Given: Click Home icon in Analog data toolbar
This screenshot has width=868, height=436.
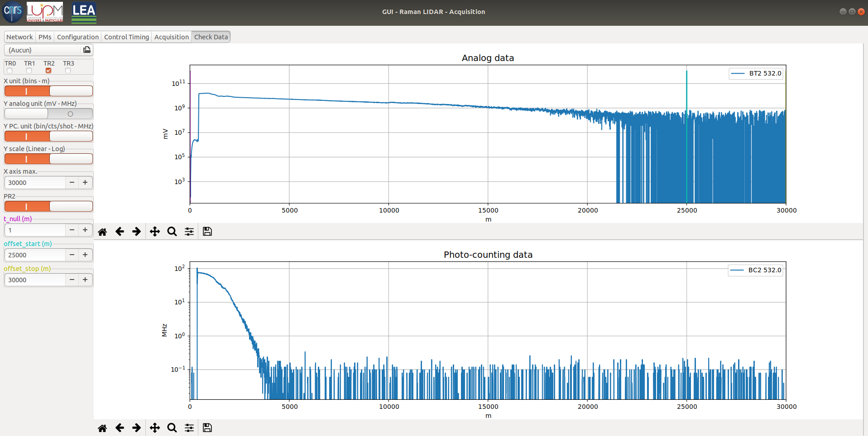Looking at the screenshot, I should coord(102,232).
